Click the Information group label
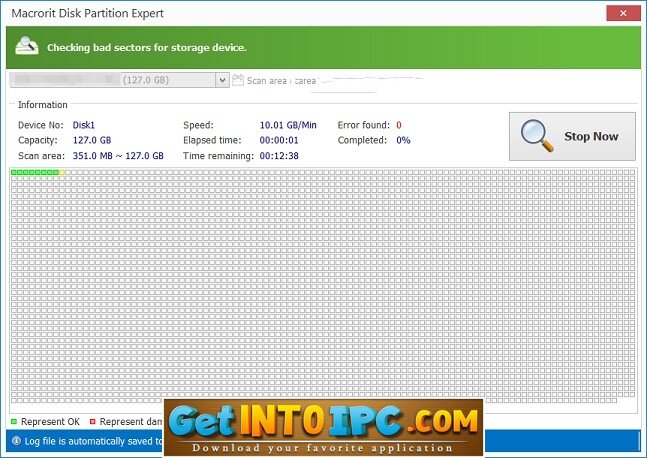 pos(43,105)
